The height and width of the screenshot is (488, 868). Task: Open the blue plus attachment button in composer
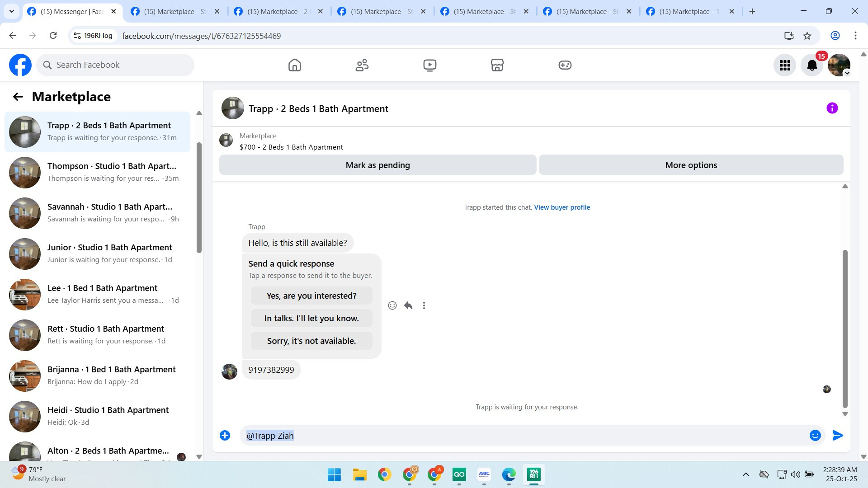(x=225, y=435)
